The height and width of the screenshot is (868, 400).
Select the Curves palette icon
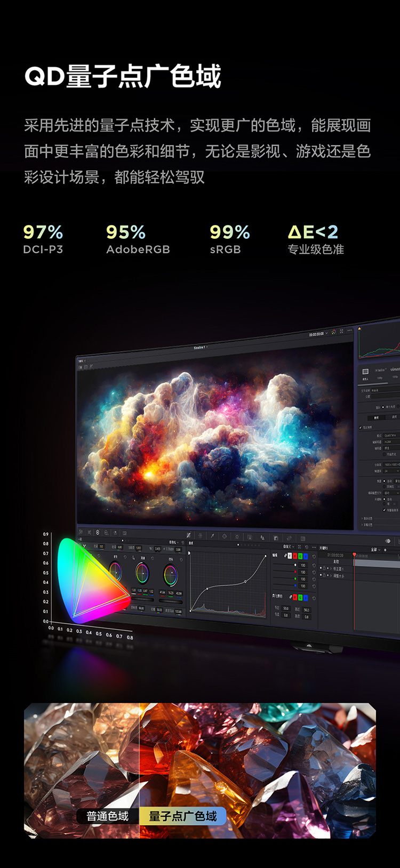click(x=189, y=535)
